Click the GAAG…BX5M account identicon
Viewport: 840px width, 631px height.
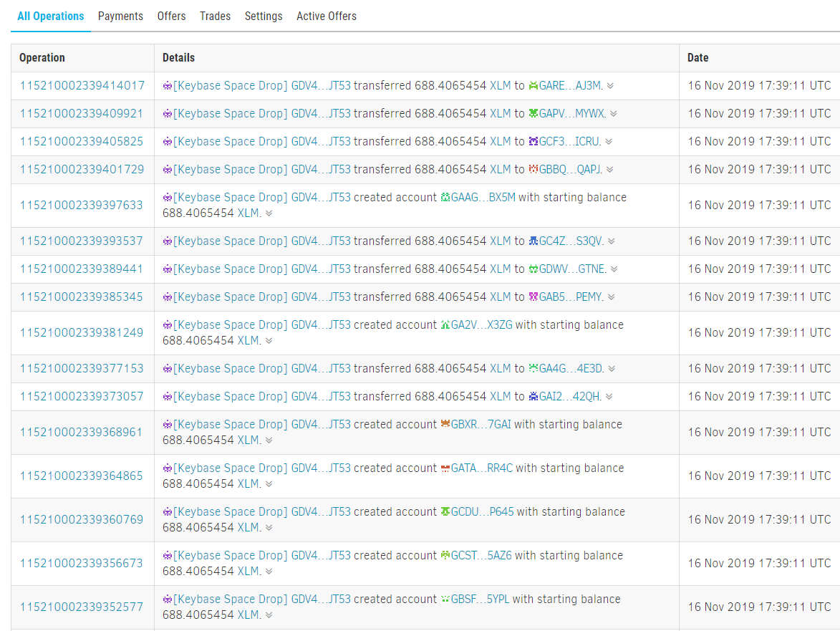(445, 197)
